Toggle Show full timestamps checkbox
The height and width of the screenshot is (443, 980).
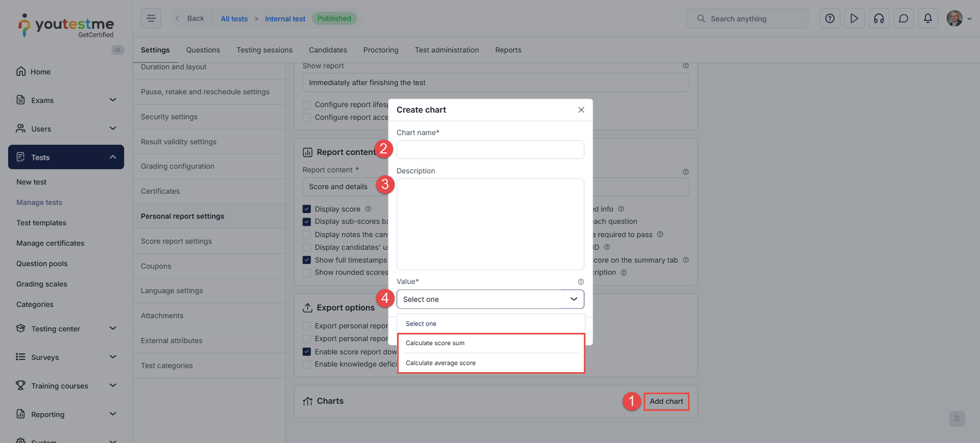coord(307,260)
